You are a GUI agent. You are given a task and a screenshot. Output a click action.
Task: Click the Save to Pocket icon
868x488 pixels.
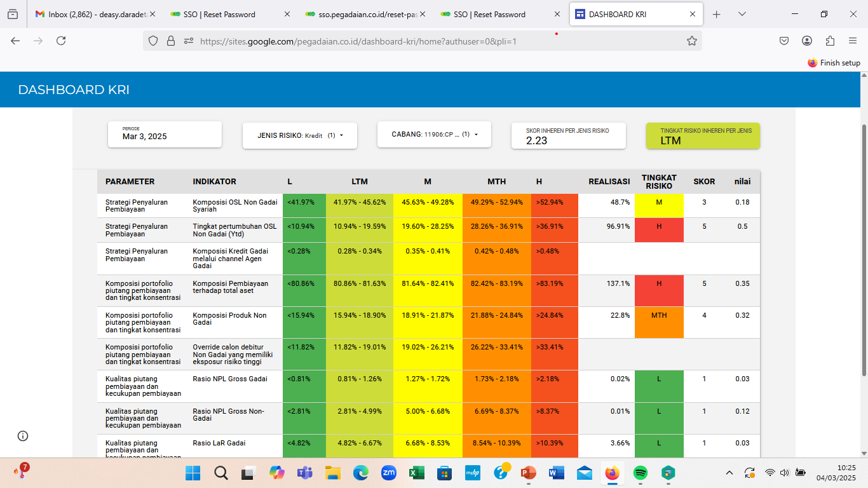[784, 41]
